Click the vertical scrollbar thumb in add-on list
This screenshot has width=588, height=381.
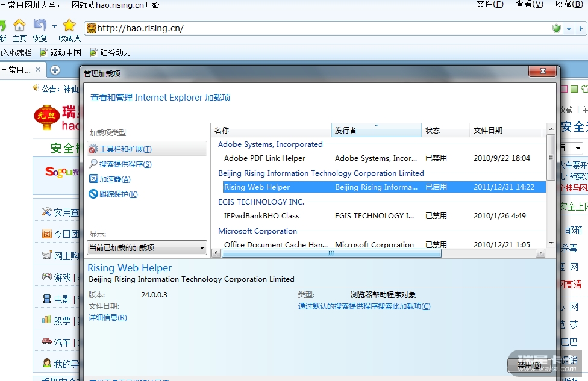(x=551, y=157)
